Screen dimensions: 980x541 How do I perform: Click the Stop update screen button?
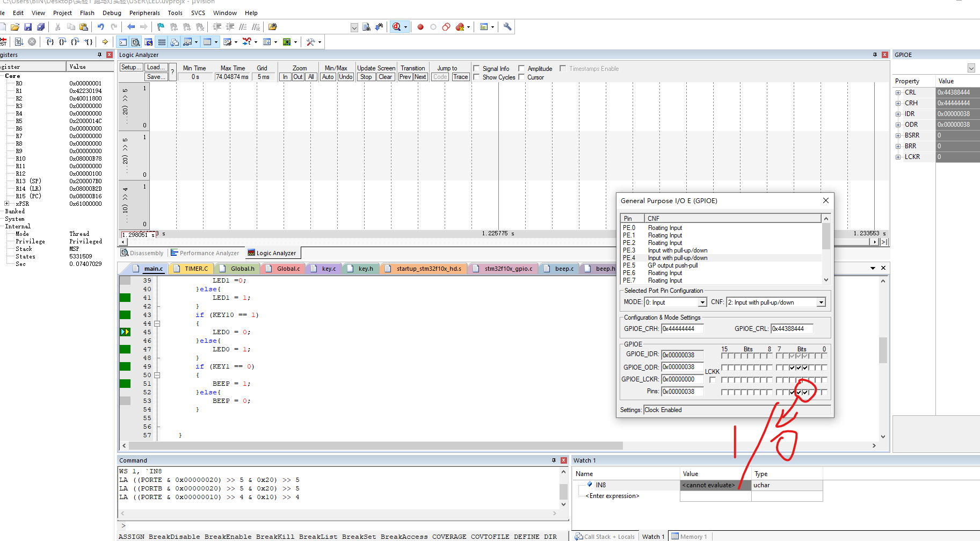366,77
